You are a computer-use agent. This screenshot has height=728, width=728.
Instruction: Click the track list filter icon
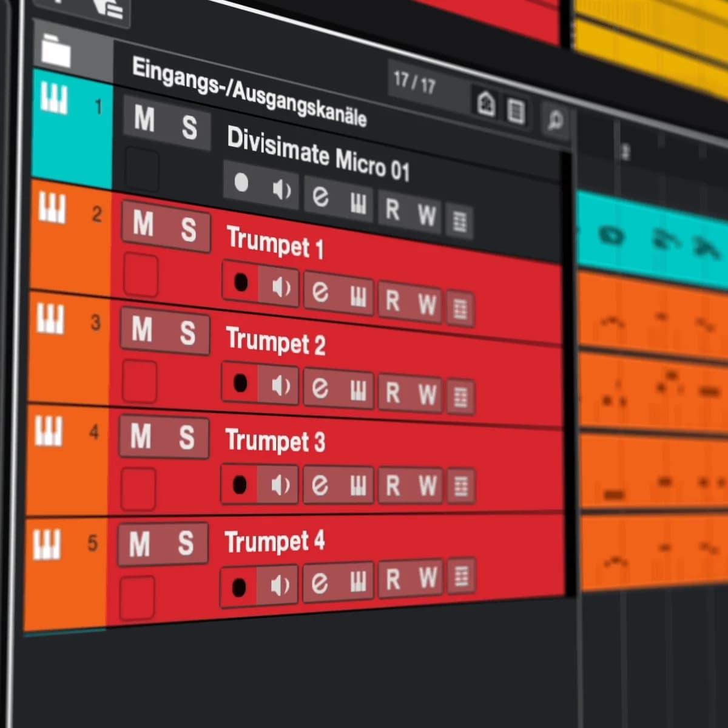[516, 111]
